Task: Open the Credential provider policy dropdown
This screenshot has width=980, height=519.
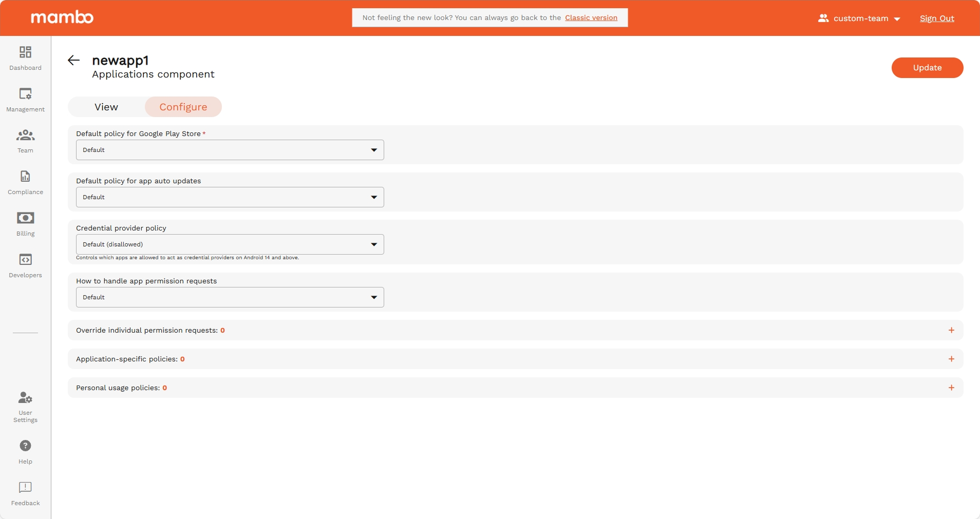Action: tap(229, 244)
